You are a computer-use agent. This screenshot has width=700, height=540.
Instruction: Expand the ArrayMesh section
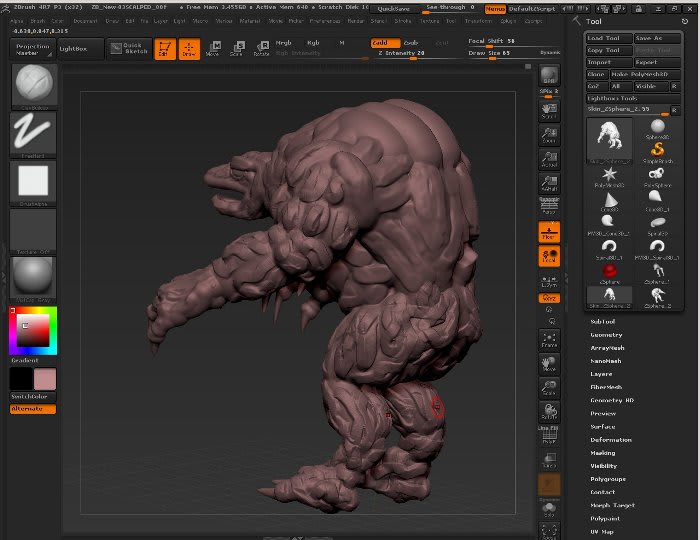click(607, 348)
